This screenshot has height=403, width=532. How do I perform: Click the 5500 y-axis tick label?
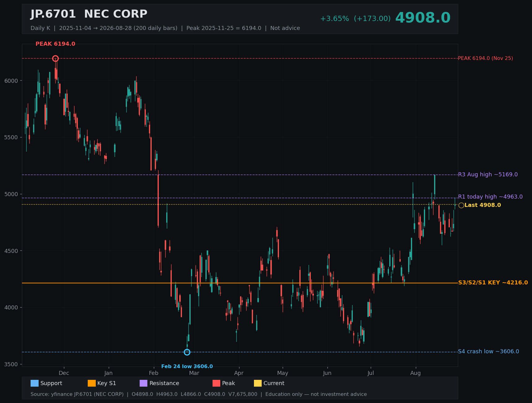11,137
